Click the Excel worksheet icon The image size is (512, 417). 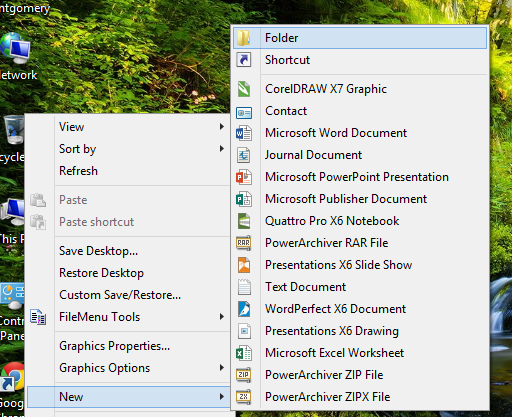[244, 353]
